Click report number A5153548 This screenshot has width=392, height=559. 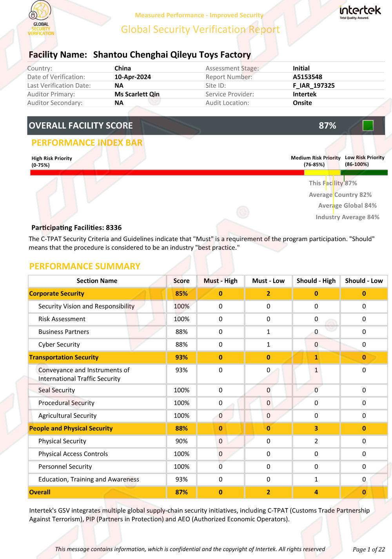coord(307,77)
